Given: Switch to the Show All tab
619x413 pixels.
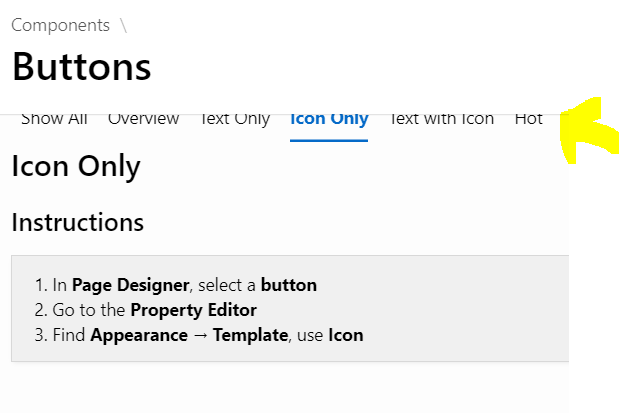Looking at the screenshot, I should pos(54,120).
